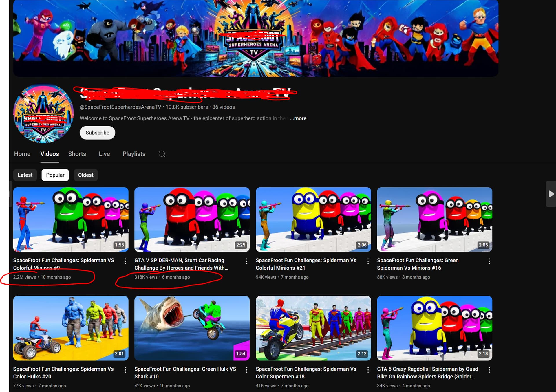Click the channel search magnifier icon
The width and height of the screenshot is (556, 392).
[x=162, y=154]
